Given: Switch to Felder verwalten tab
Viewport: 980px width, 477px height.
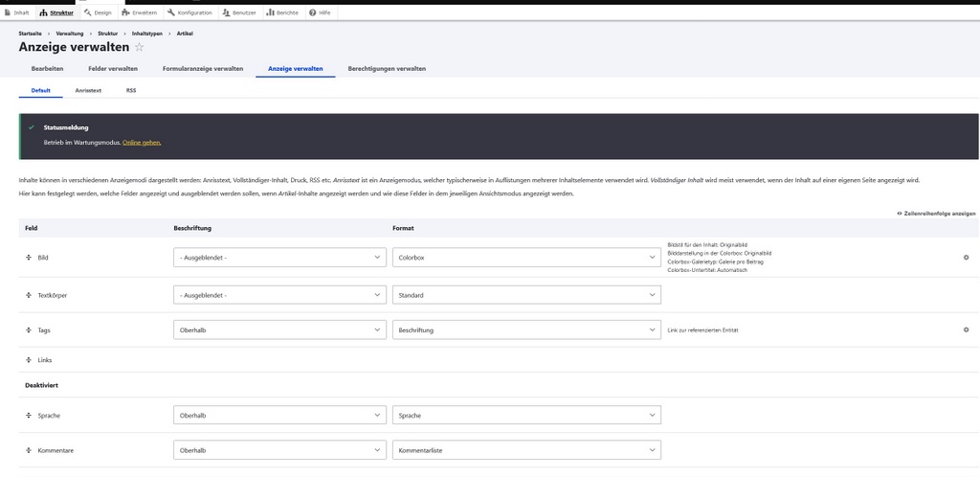Looking at the screenshot, I should (113, 69).
